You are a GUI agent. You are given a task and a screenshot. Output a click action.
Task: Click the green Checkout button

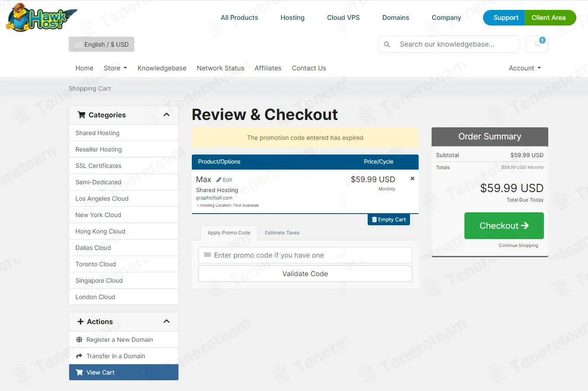[x=504, y=226]
